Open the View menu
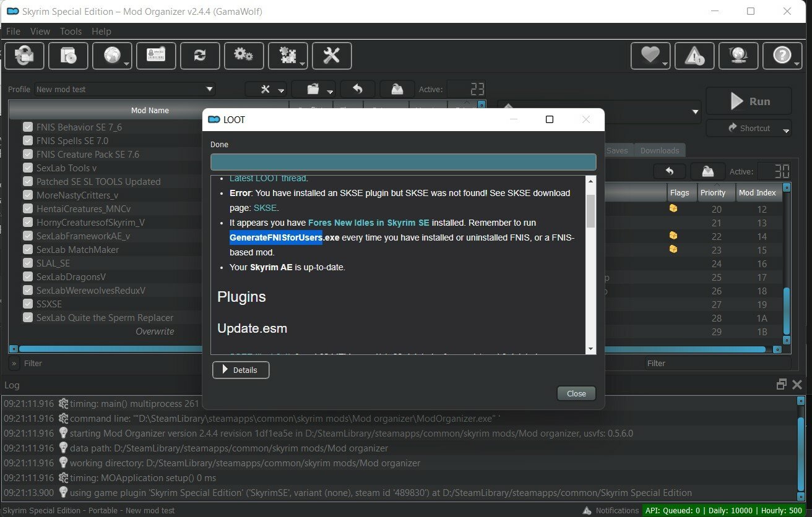 pyautogui.click(x=40, y=32)
